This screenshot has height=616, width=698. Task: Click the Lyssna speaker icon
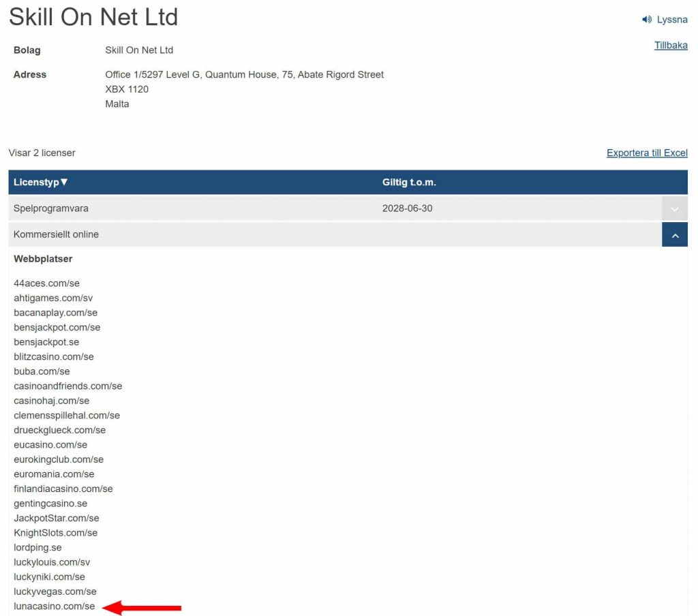647,20
